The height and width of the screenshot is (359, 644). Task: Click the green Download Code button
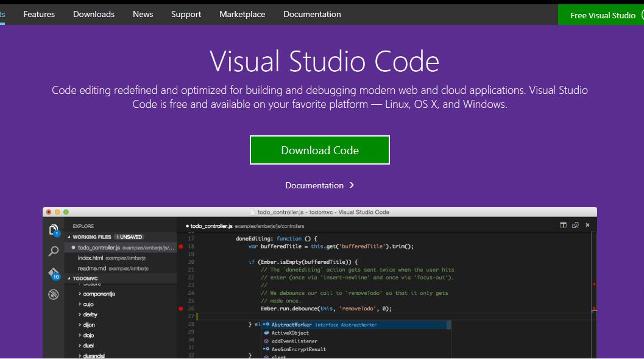319,150
